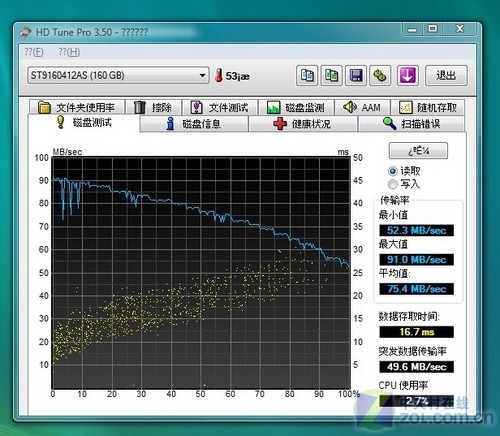
Task: Open the first menu bar item (F)
Action: pos(34,52)
